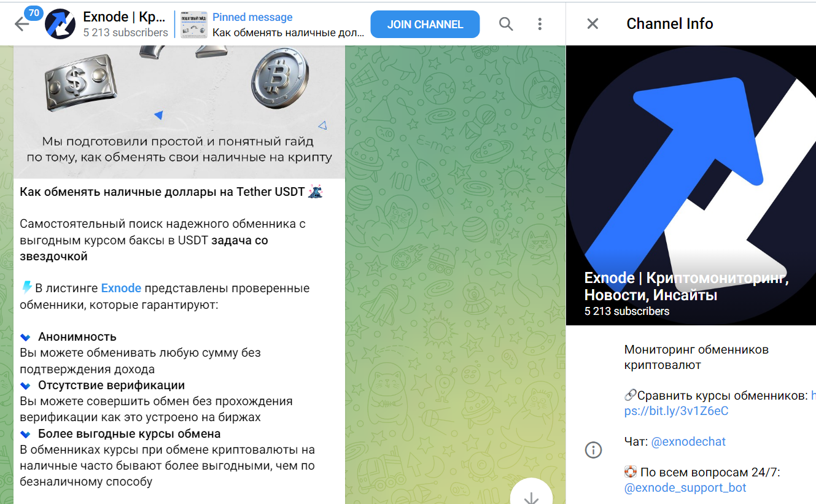Click the blue arrow marker before 'Анонимность'
Viewport: 816px width, 504px height.
25,337
